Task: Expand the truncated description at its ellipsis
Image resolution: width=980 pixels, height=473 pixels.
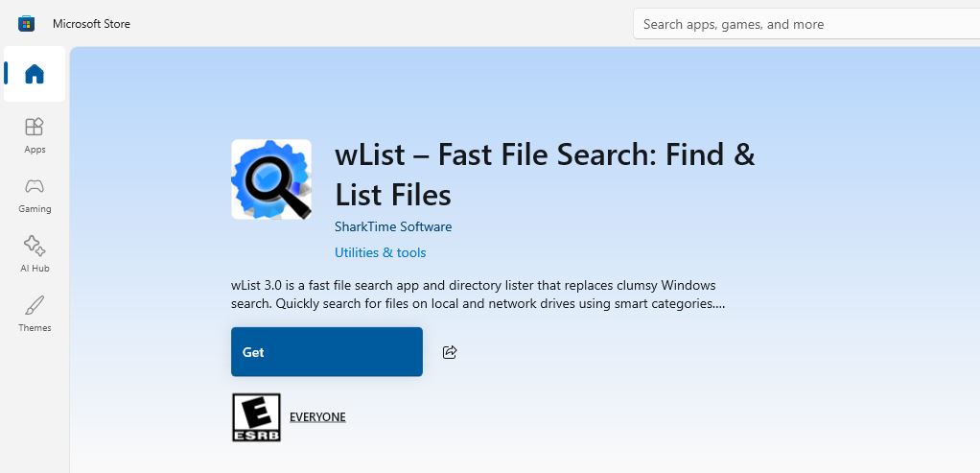Action: point(719,304)
